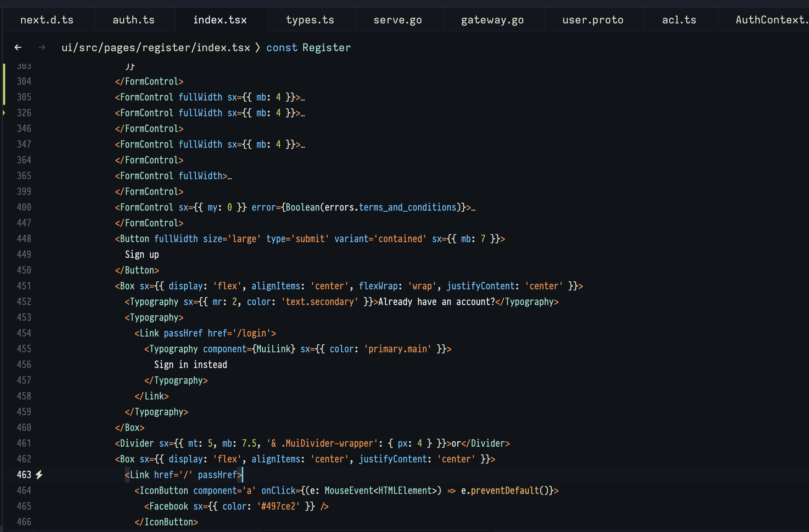Click the fold arrow marker beside line 326
The image size is (809, 532).
point(4,113)
